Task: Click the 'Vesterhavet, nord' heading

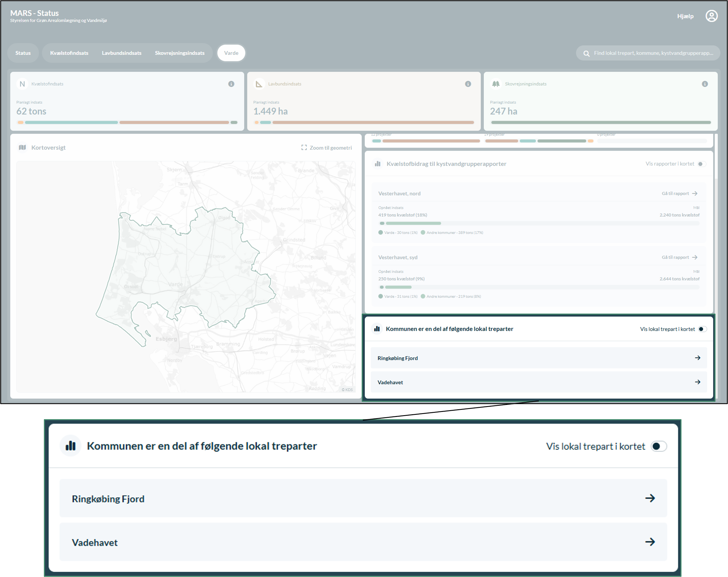Action: [399, 194]
